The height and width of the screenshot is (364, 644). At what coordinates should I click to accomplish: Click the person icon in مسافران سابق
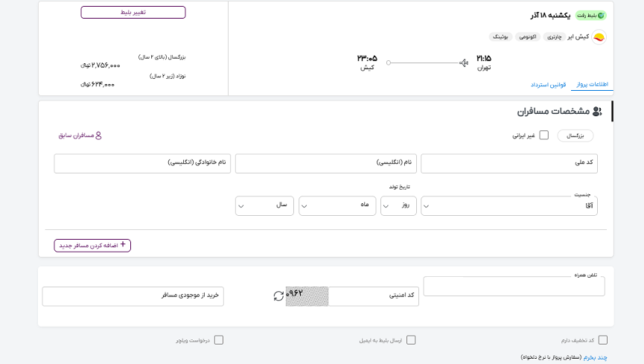[98, 135]
